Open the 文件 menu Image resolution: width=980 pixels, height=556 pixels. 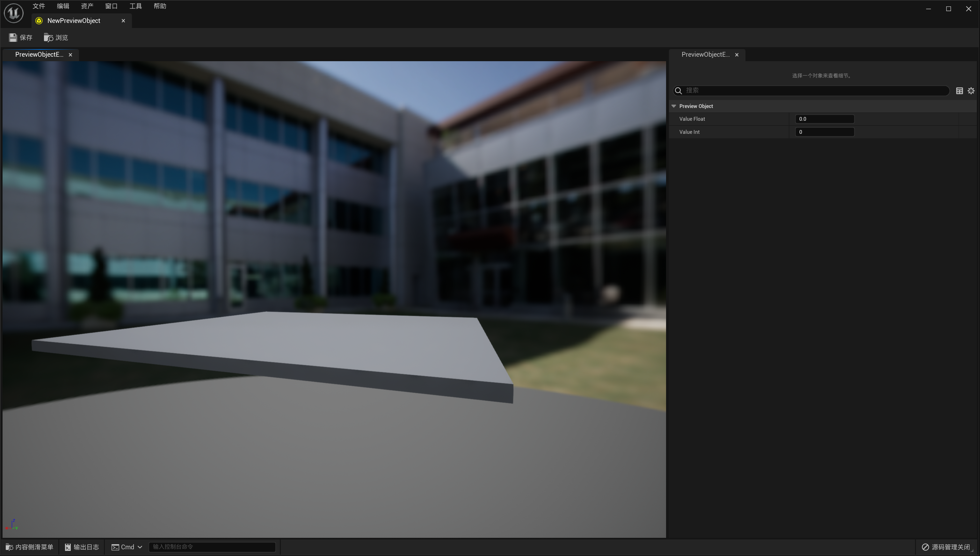tap(39, 6)
